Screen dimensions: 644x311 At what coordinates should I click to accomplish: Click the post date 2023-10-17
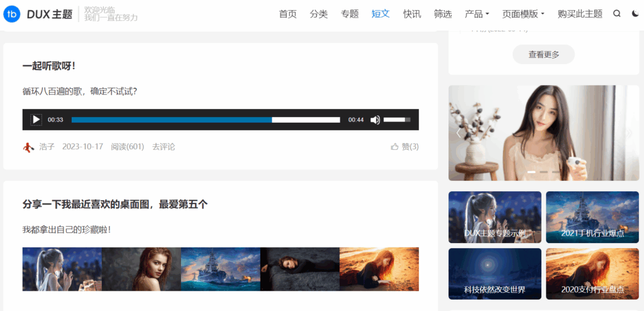point(82,147)
